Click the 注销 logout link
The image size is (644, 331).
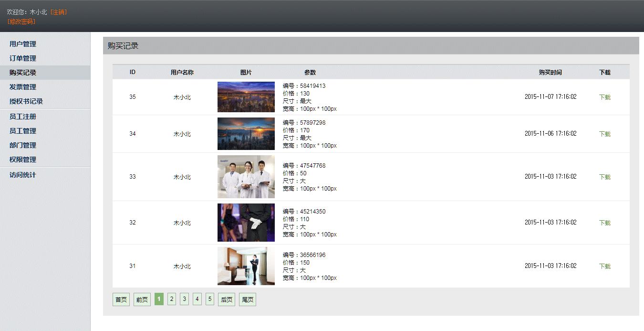pyautogui.click(x=59, y=12)
